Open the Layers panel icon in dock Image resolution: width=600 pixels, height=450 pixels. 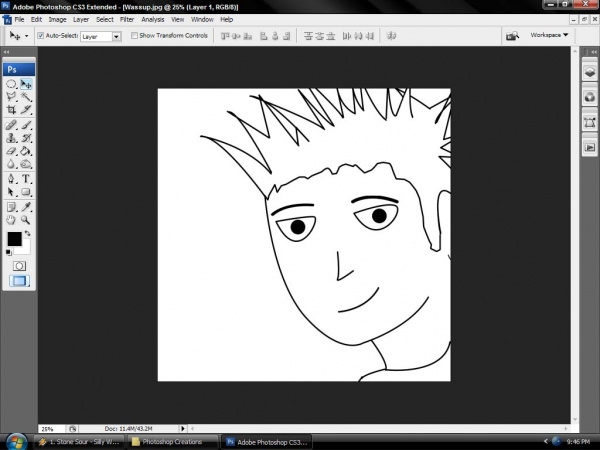pos(590,72)
